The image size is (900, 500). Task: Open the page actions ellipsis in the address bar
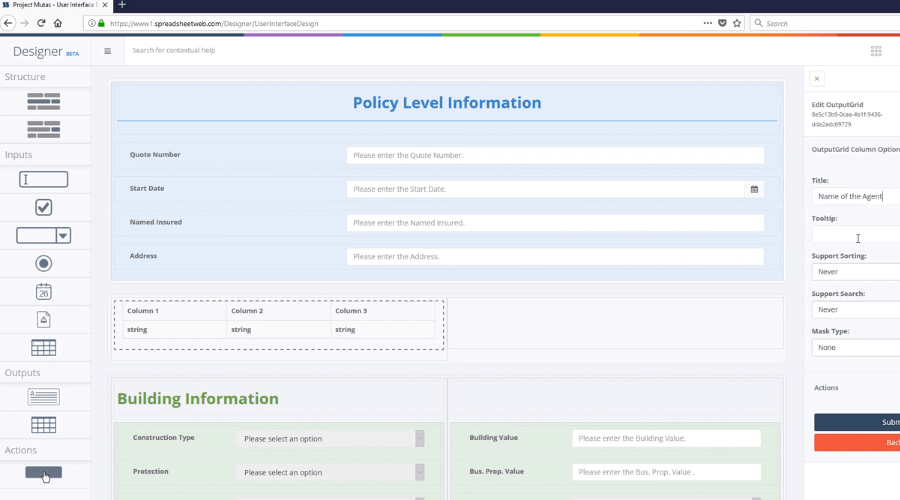pos(708,23)
